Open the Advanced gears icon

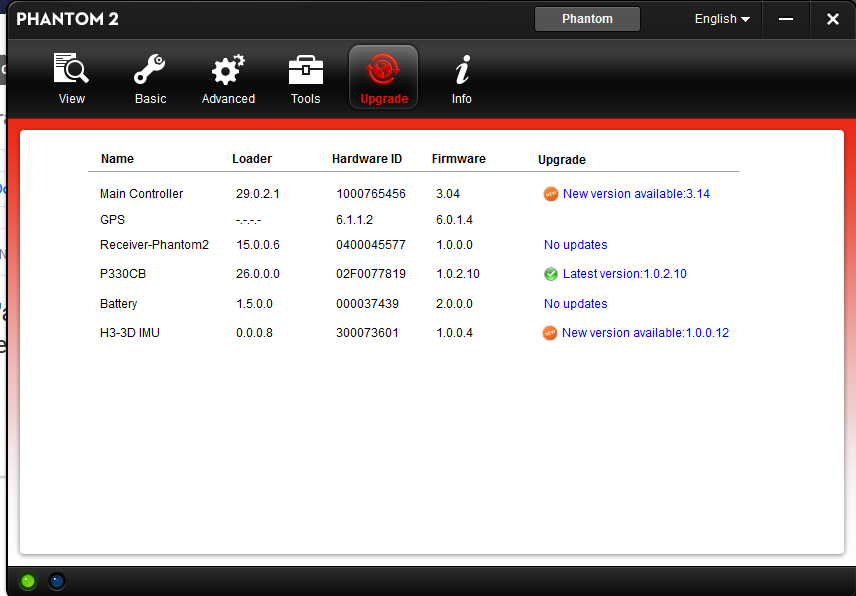point(228,69)
